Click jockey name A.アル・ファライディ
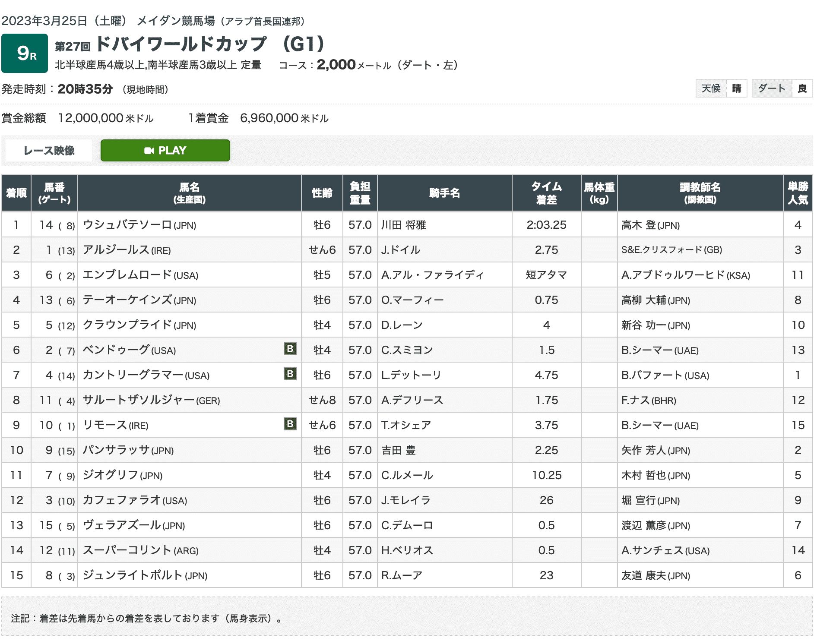The width and height of the screenshot is (814, 644). tap(432, 275)
